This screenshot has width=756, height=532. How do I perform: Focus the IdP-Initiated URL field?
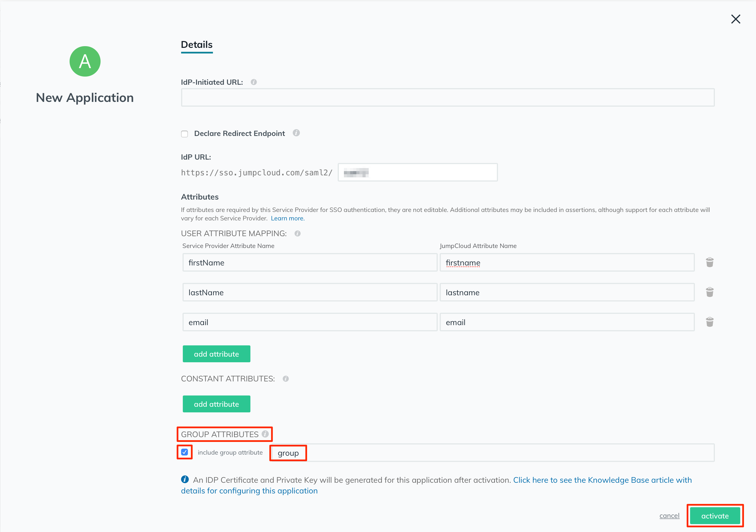pyautogui.click(x=448, y=97)
